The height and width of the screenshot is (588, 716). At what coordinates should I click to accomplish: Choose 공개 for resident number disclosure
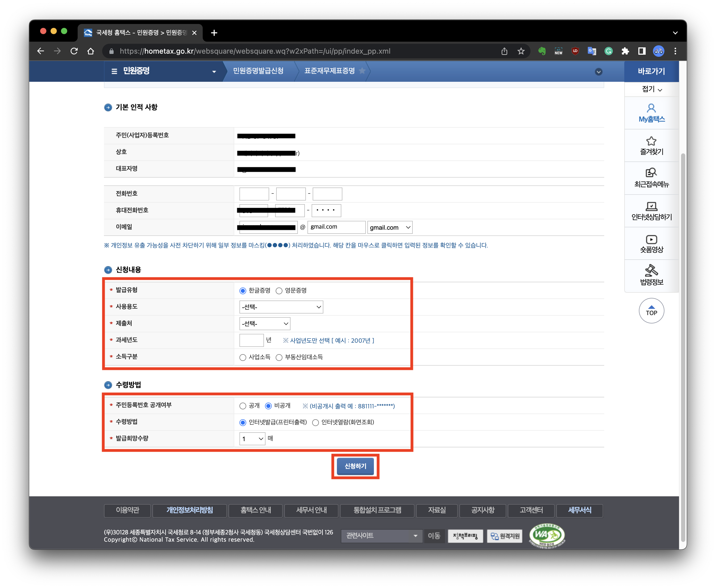pyautogui.click(x=243, y=406)
